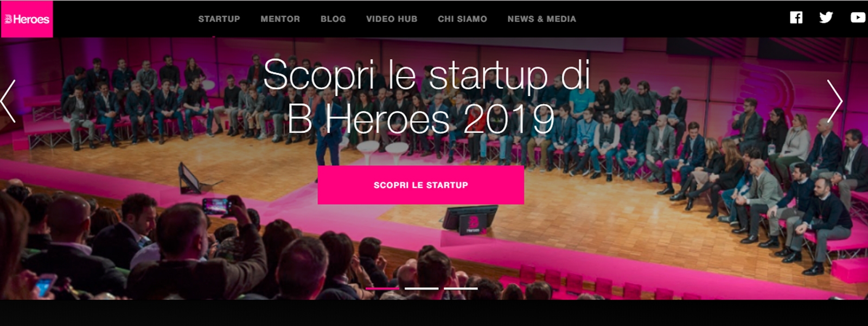This screenshot has width=868, height=326.
Task: Open News & Media section
Action: [542, 19]
